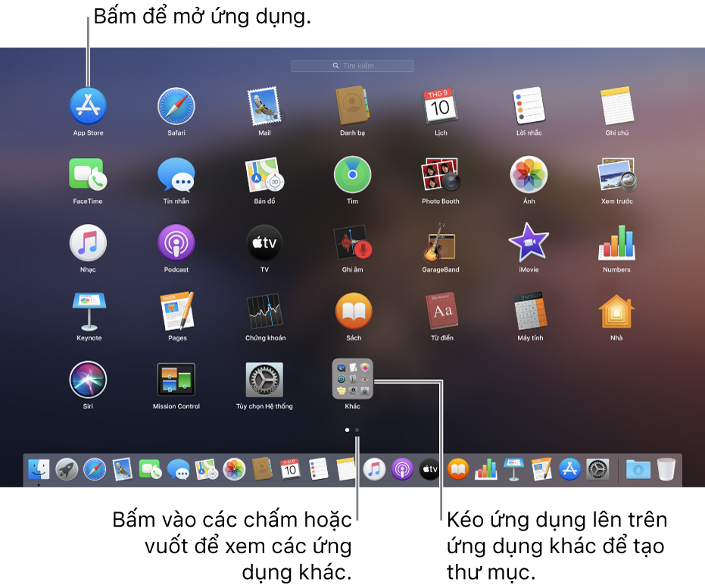Open the Mail app in Launchpad
Viewport: 705px width, 588px height.
point(264,107)
